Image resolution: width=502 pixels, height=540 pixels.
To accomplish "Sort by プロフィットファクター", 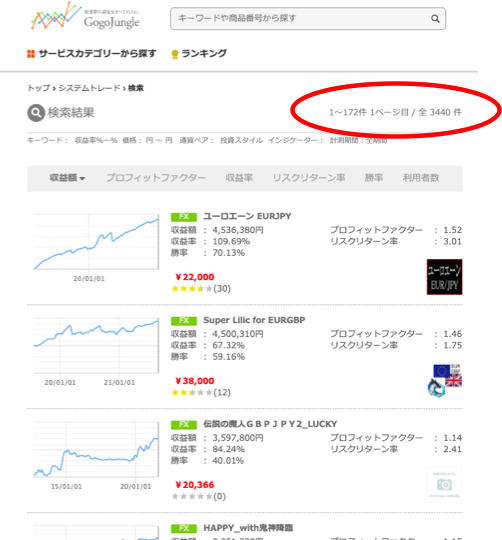I will pyautogui.click(x=156, y=178).
